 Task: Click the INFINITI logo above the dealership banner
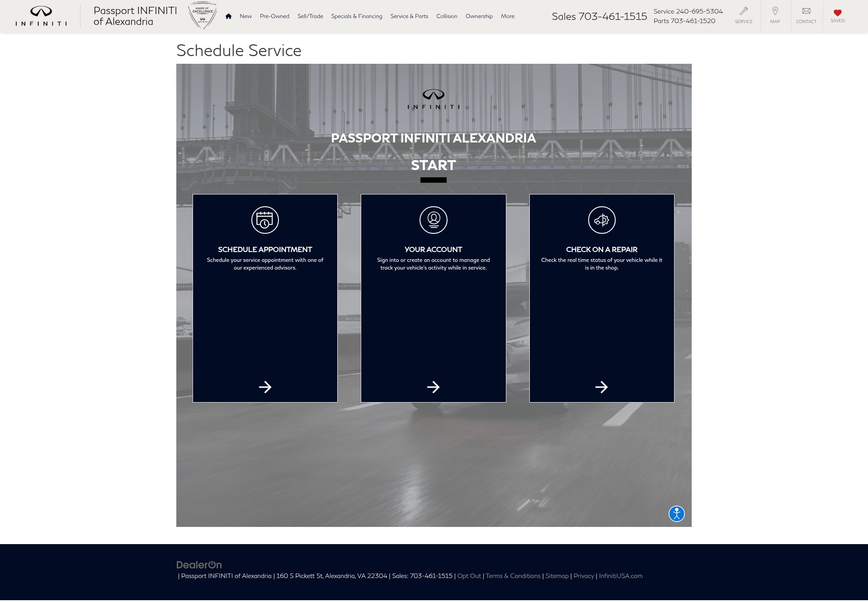pos(434,100)
